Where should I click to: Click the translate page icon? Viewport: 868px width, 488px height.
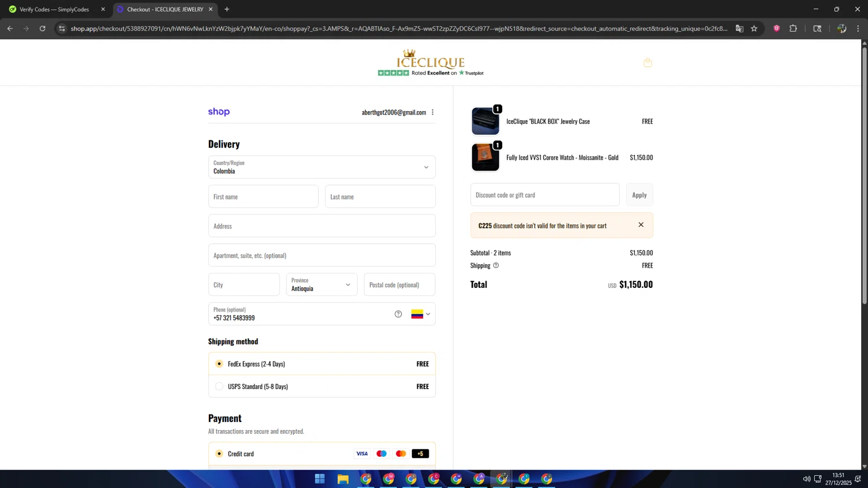(739, 28)
